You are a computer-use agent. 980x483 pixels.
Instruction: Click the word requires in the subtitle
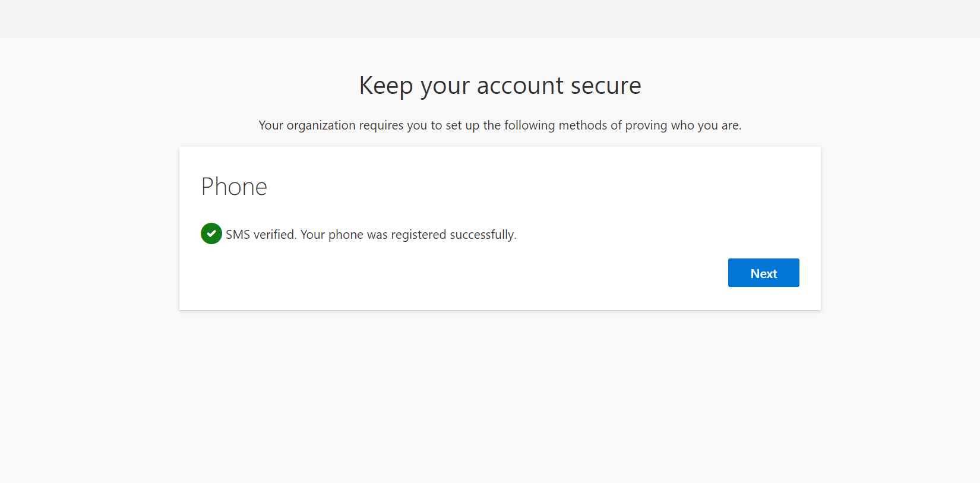click(x=381, y=125)
